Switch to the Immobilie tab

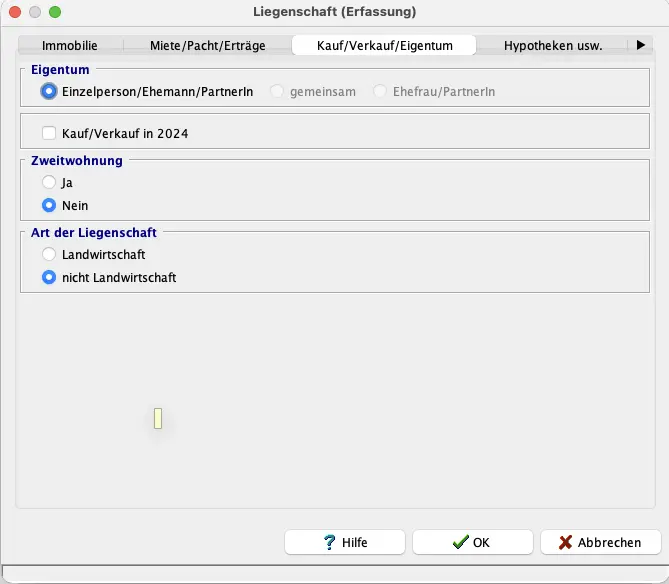[70, 46]
